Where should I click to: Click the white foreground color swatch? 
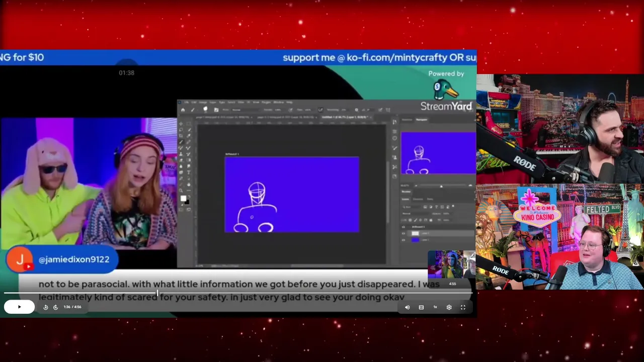183,198
